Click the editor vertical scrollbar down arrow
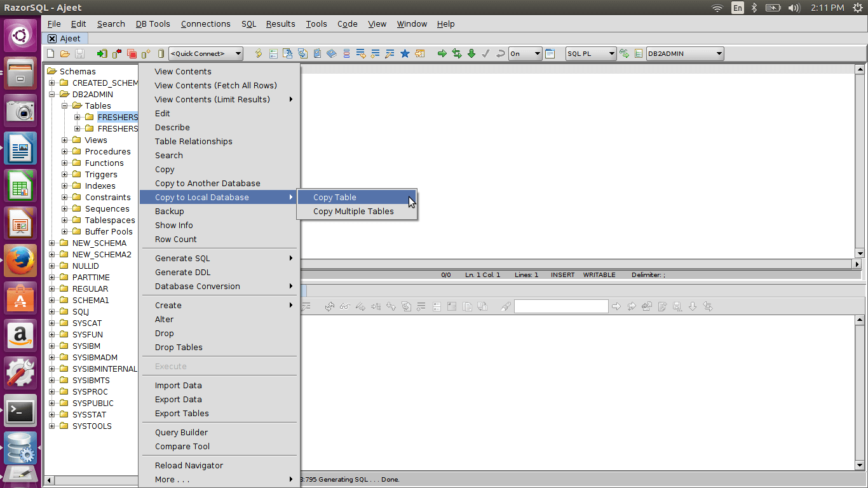 860,253
